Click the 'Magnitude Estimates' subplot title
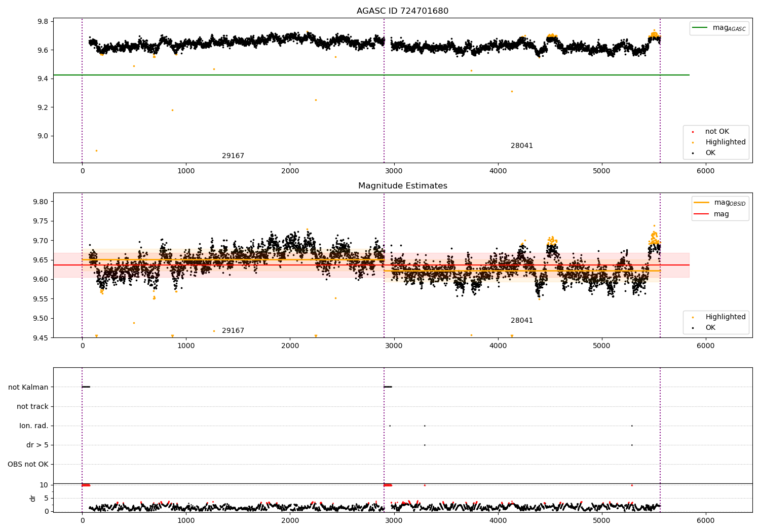760x532 pixels. point(402,186)
